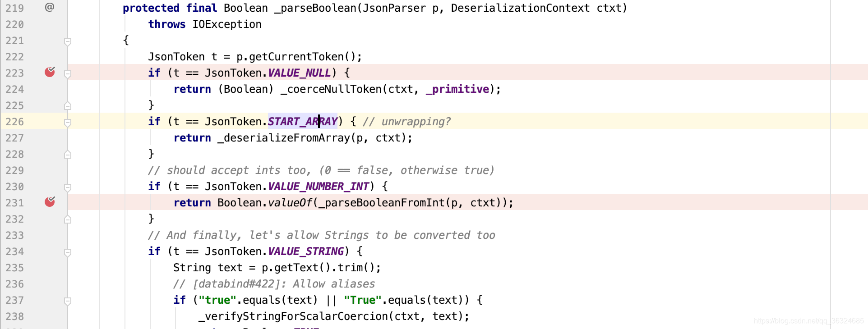Click the JsonParser parameter type on line 219
The height and width of the screenshot is (329, 868).
click(394, 8)
